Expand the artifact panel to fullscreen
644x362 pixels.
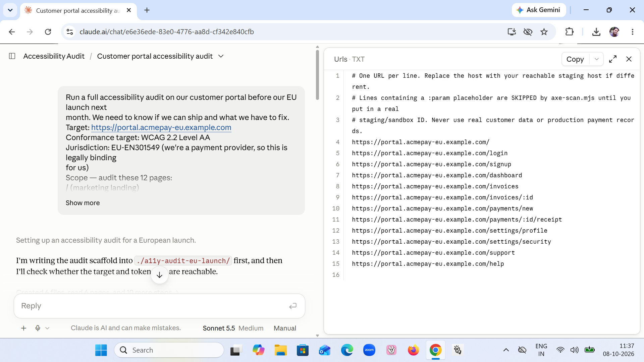coord(613,59)
